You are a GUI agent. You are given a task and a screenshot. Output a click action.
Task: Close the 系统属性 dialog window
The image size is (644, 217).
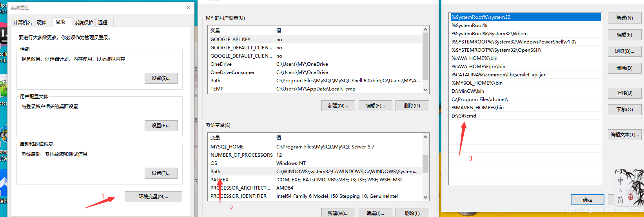189,7
